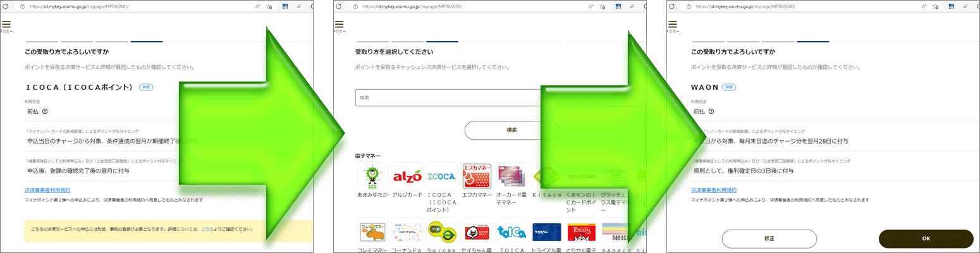Select the オーカード電子マネー icon
980x253 pixels.
tap(512, 176)
